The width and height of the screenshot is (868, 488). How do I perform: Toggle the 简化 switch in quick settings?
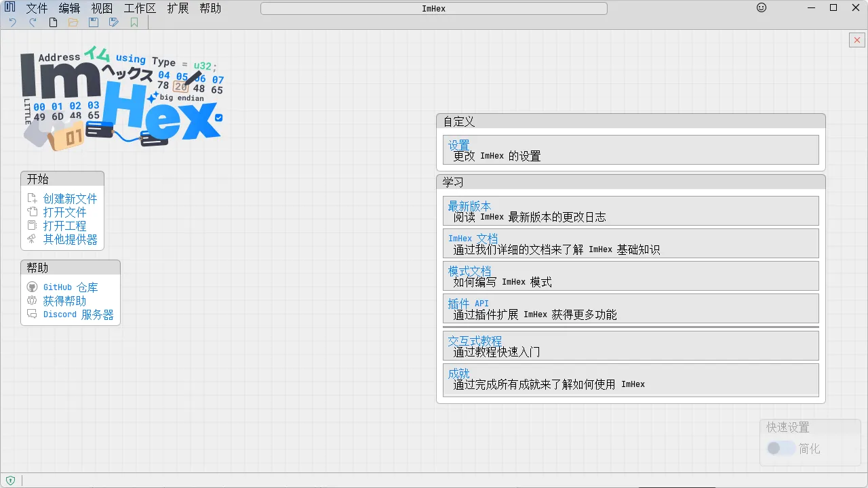781,448
